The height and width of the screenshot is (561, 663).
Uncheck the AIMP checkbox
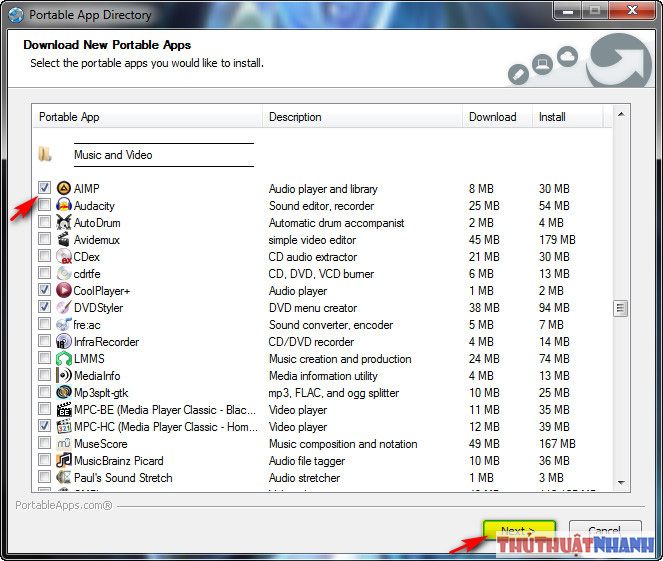tap(44, 187)
